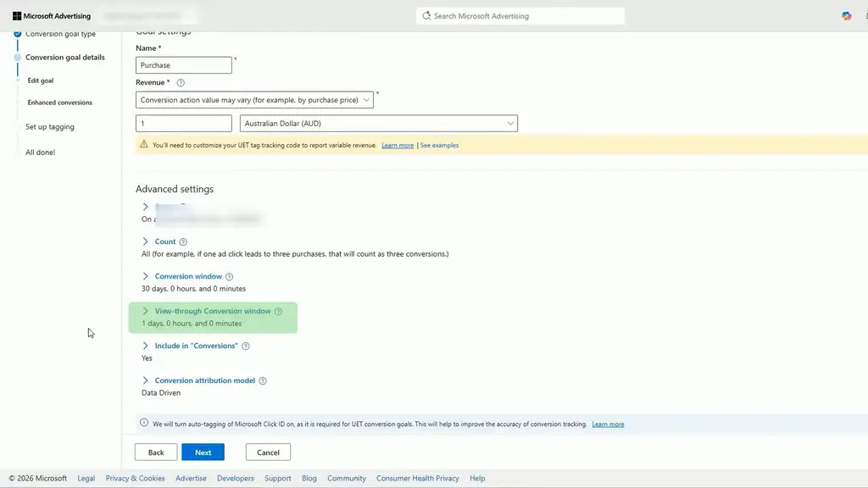Click the "Advanced settings" heading

tap(175, 189)
